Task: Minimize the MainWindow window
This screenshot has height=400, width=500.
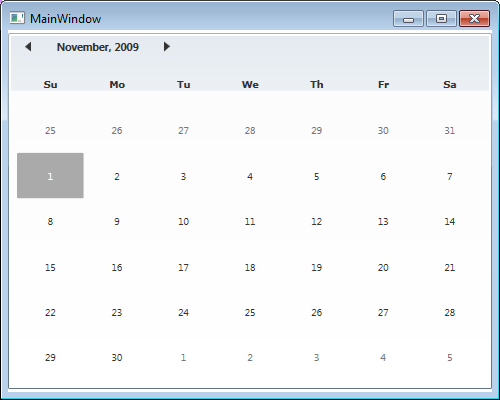Action: tap(408, 18)
